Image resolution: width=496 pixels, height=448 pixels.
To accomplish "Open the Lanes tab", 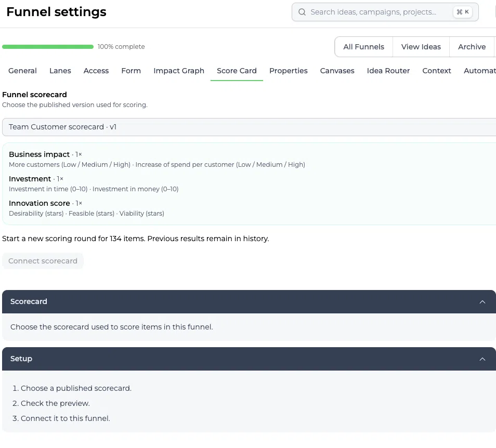I will [x=60, y=71].
